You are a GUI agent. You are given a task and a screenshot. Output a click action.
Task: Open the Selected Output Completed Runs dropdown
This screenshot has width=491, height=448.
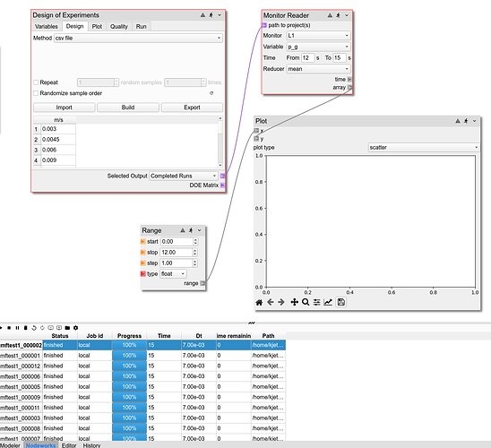[183, 176]
